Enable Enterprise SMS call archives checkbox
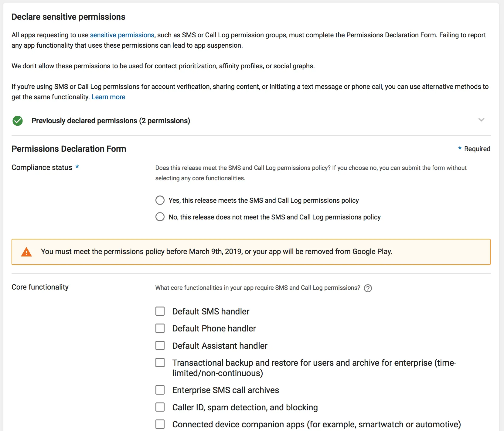This screenshot has width=504, height=431. 160,390
